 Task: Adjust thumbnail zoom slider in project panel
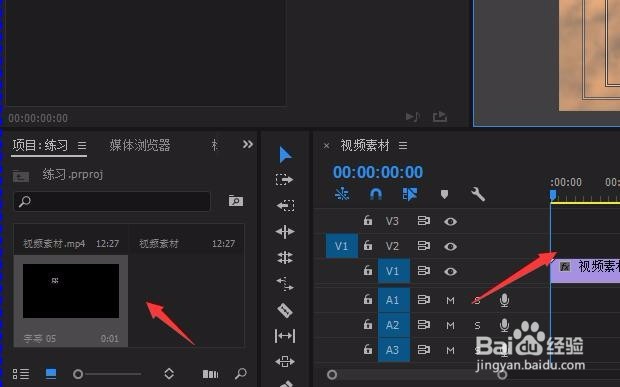pos(78,374)
